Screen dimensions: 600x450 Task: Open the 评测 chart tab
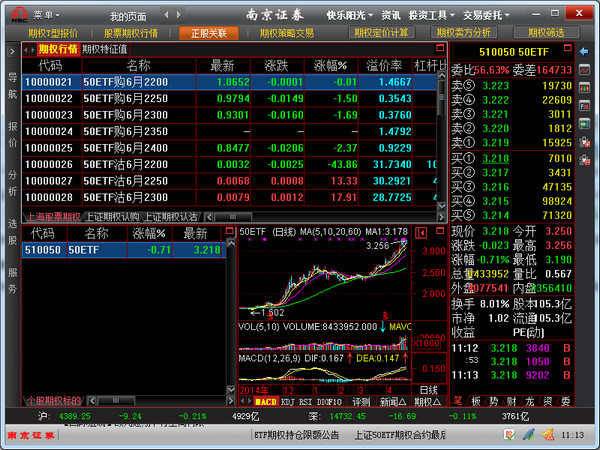(x=361, y=401)
